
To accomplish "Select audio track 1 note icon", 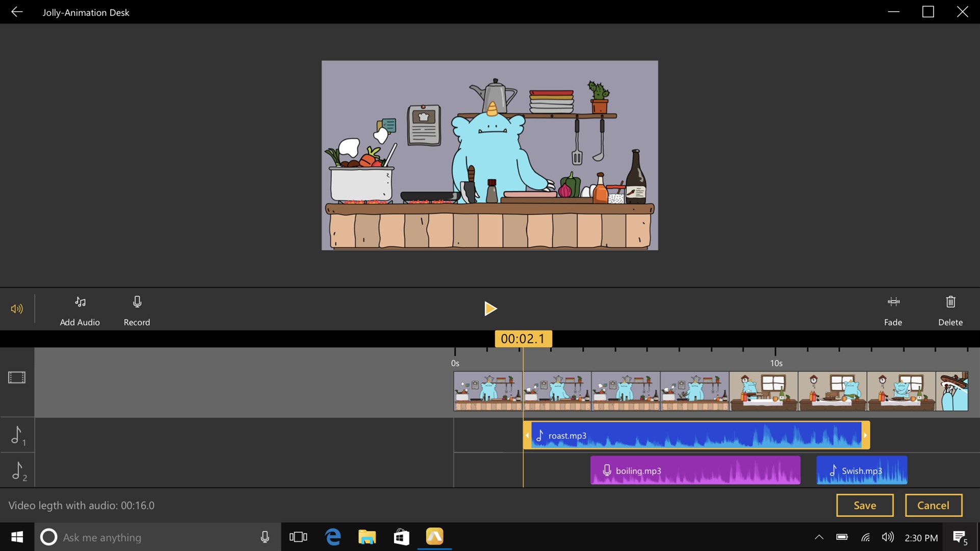I will pyautogui.click(x=17, y=435).
